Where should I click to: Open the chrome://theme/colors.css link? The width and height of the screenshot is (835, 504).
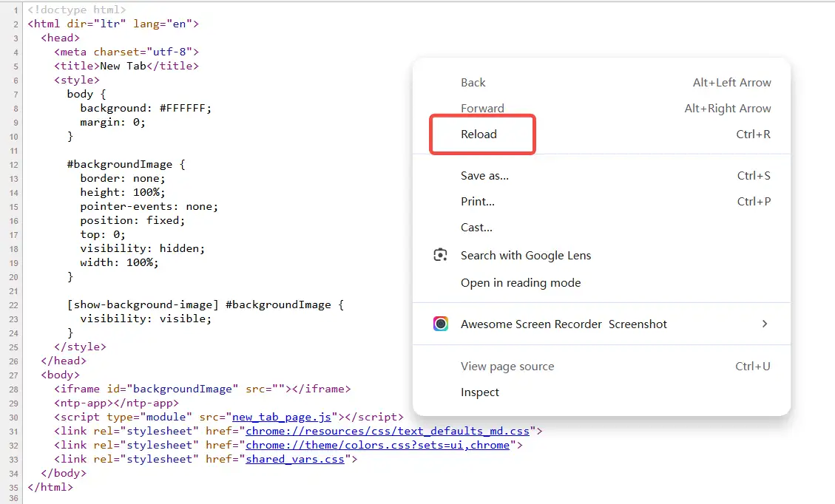[x=377, y=445]
